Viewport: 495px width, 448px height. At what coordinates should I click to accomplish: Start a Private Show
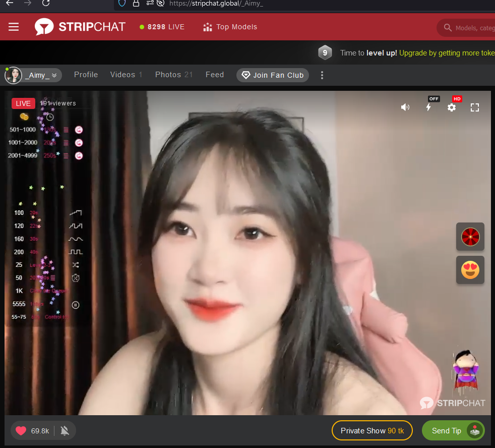372,431
